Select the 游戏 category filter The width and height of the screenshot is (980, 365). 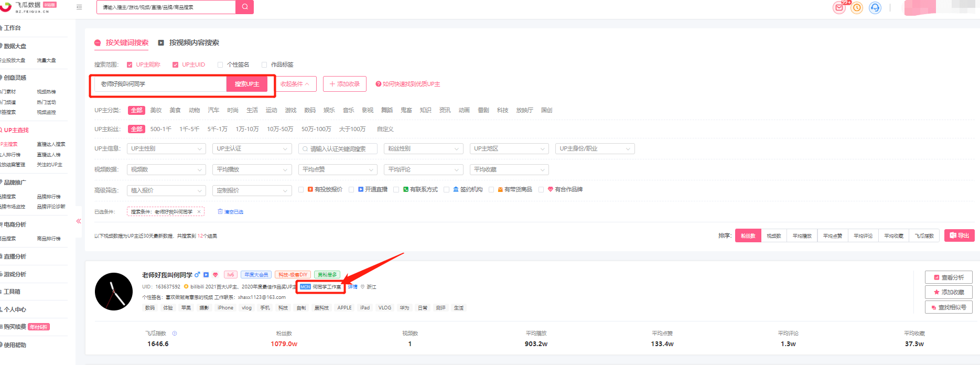tap(290, 110)
